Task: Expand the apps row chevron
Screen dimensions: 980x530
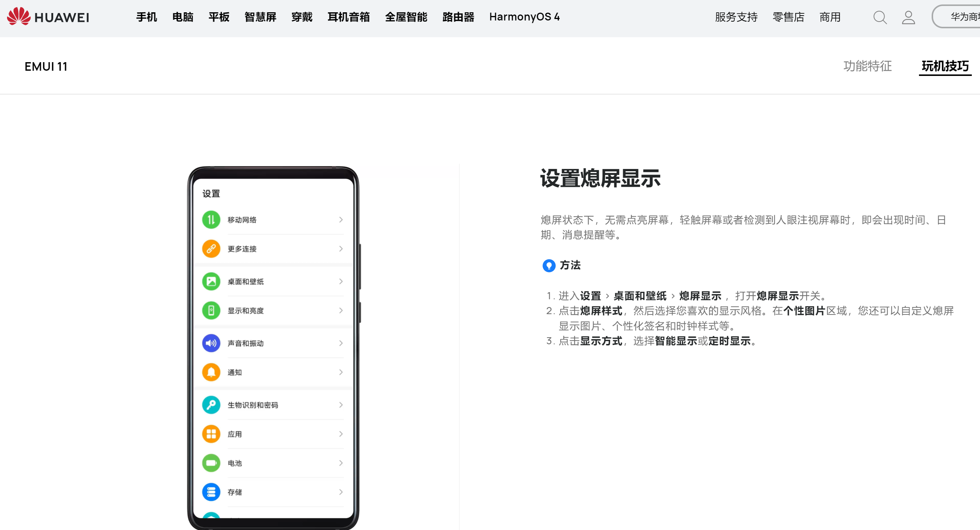Action: [x=341, y=434]
